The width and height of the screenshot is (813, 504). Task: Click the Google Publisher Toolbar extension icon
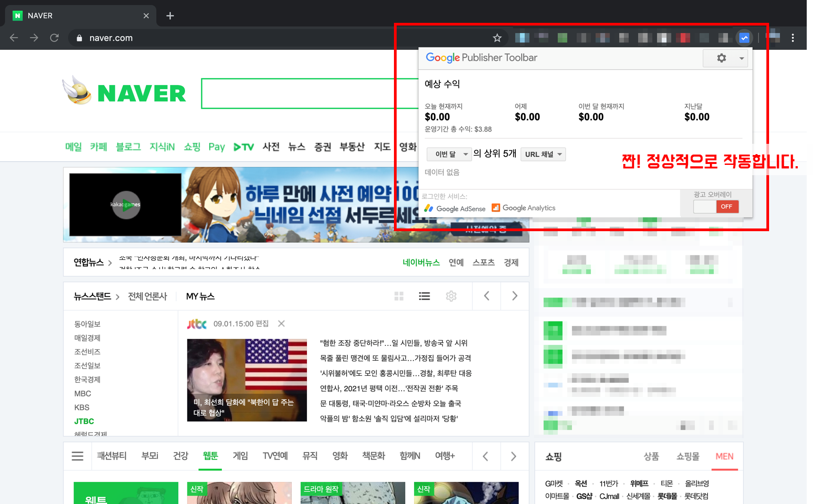(744, 38)
